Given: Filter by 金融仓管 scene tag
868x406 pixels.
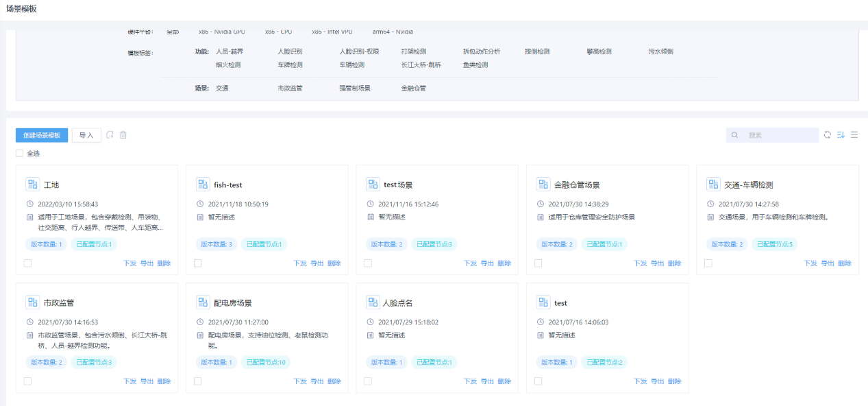Looking at the screenshot, I should tap(414, 88).
